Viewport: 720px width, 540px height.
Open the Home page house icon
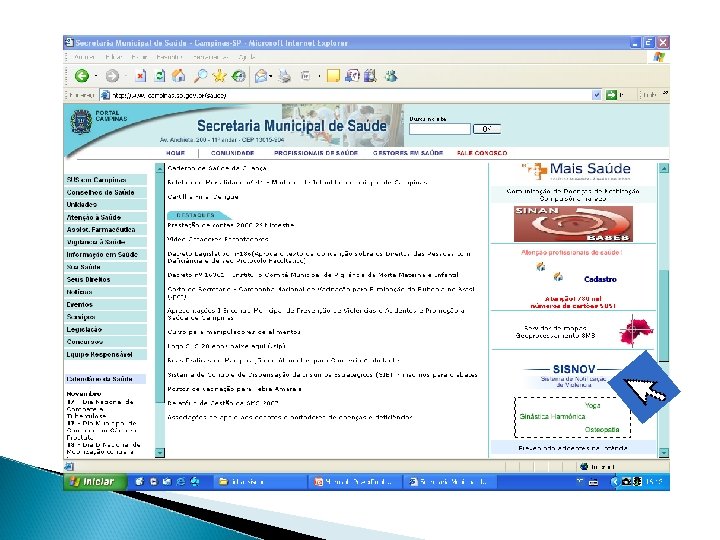pyautogui.click(x=178, y=76)
